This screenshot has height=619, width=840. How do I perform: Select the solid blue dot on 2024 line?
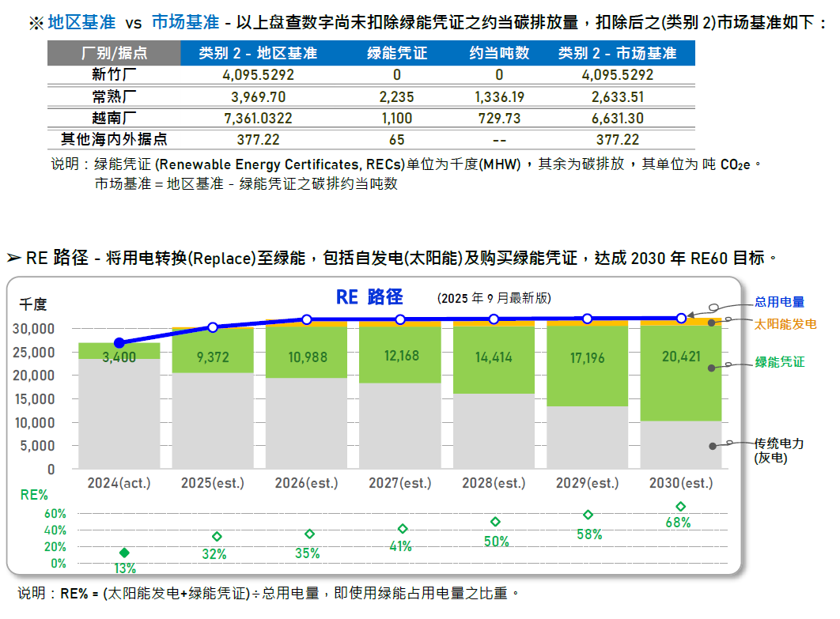[119, 343]
